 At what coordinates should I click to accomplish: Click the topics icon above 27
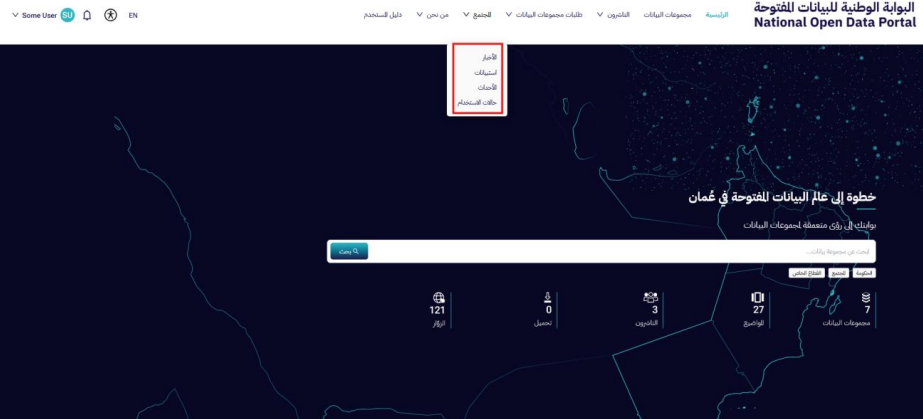click(x=757, y=298)
